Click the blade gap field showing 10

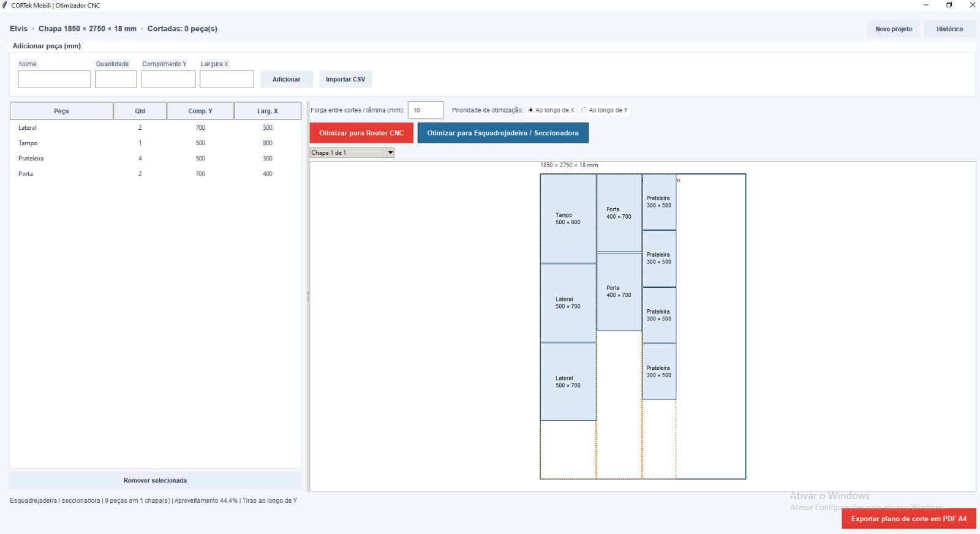426,110
